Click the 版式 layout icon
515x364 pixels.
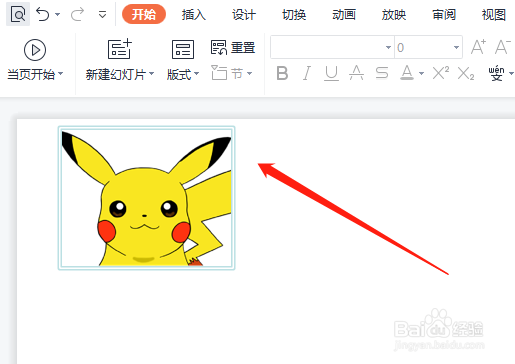click(183, 49)
